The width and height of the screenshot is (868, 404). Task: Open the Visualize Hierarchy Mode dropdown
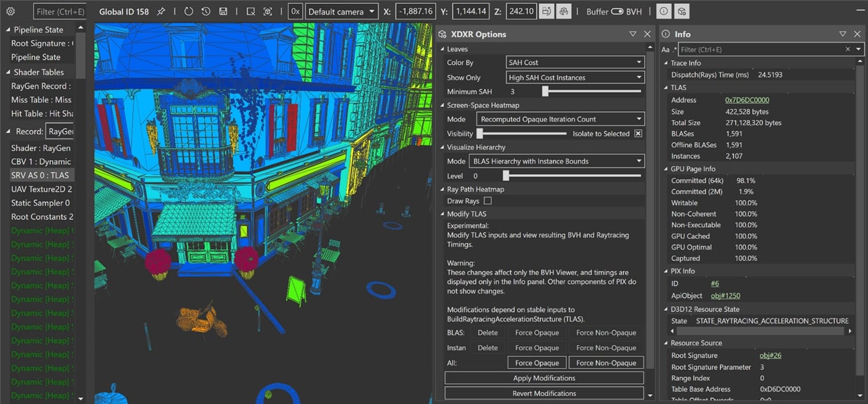pyautogui.click(x=556, y=161)
